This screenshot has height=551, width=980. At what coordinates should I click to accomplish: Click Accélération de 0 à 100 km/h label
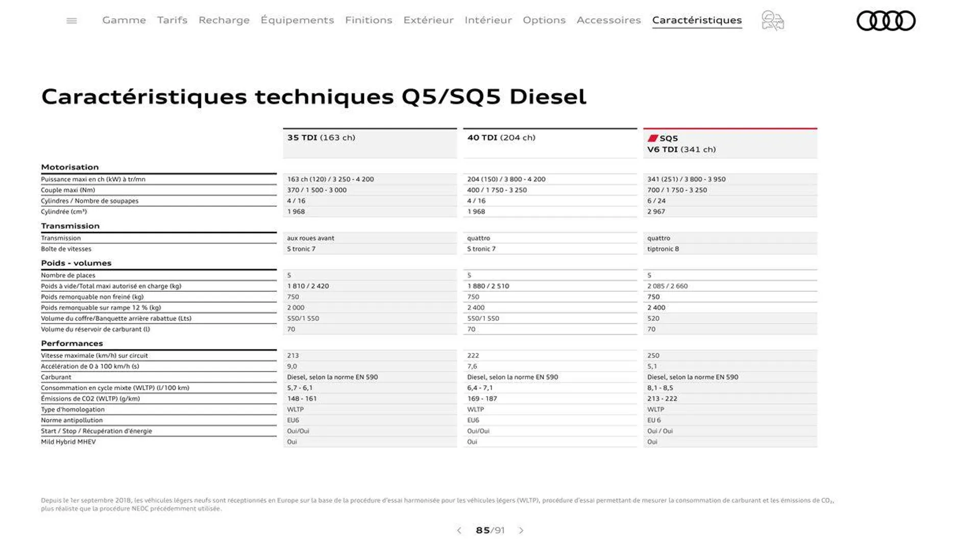(x=90, y=366)
